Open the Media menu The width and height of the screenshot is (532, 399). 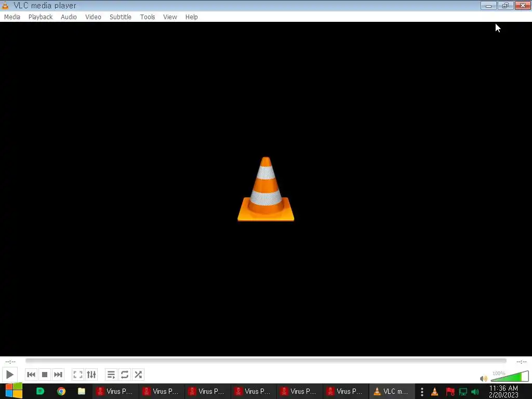pos(12,17)
